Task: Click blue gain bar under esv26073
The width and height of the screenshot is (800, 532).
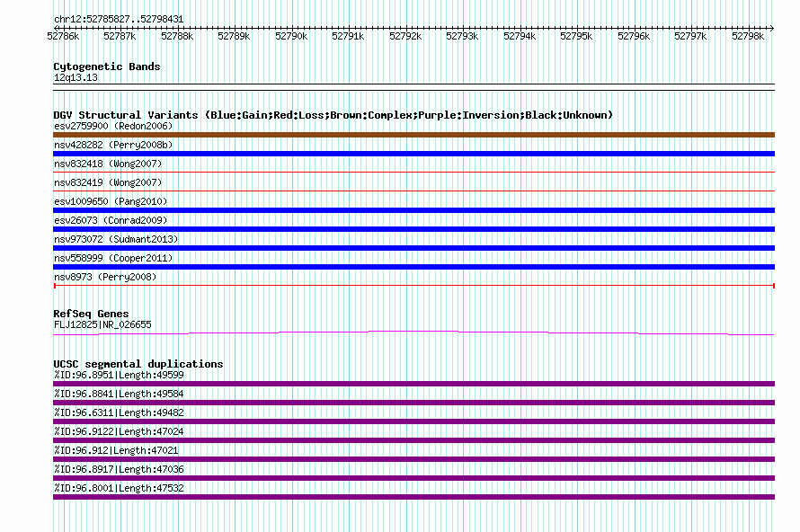Action: [413, 229]
